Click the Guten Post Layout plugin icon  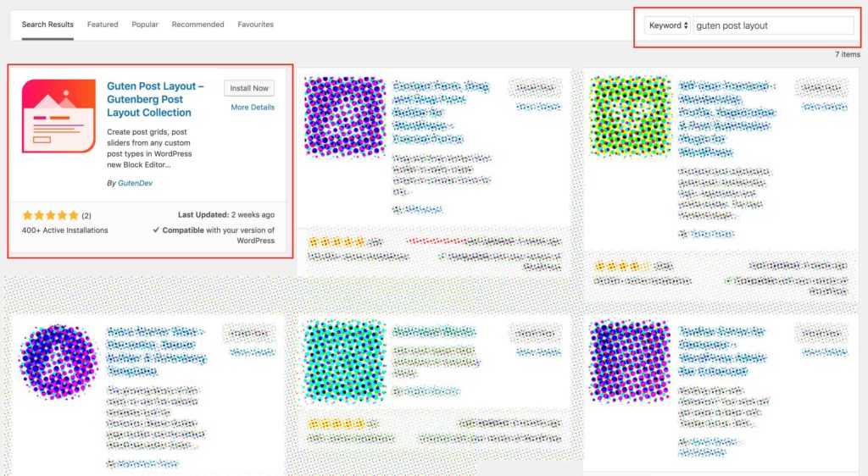[x=58, y=116]
